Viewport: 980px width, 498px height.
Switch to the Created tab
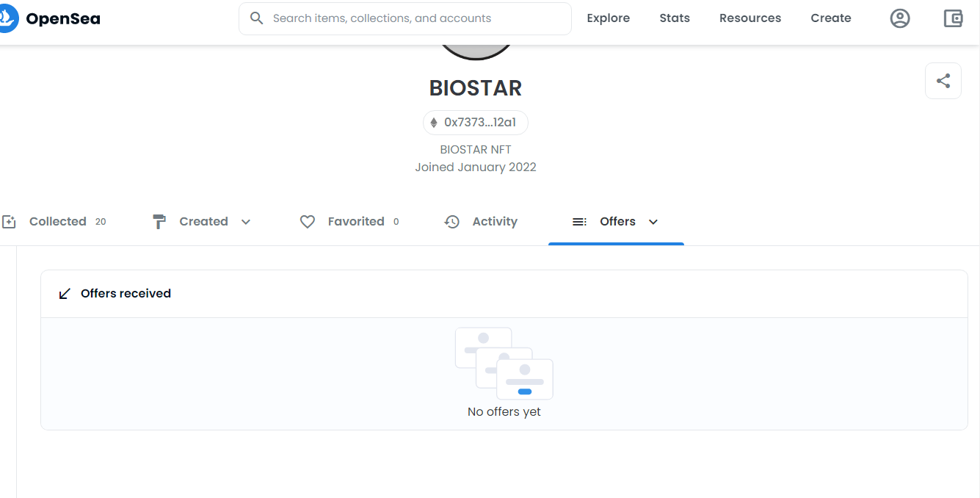(203, 222)
